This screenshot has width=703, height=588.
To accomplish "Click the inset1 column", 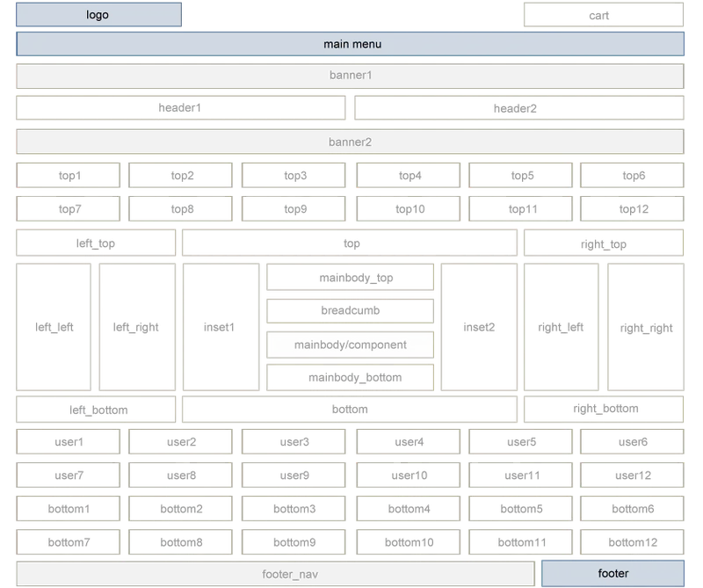I will [221, 327].
